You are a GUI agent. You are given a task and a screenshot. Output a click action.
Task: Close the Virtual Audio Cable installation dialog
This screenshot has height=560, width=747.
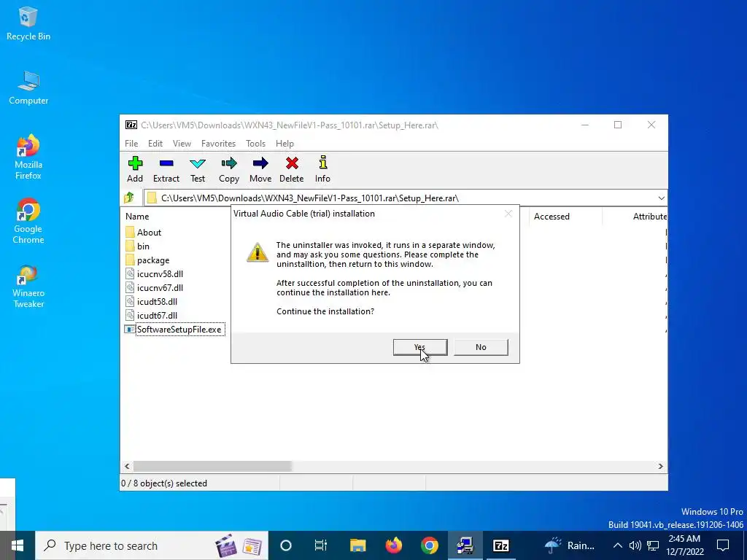coord(508,214)
